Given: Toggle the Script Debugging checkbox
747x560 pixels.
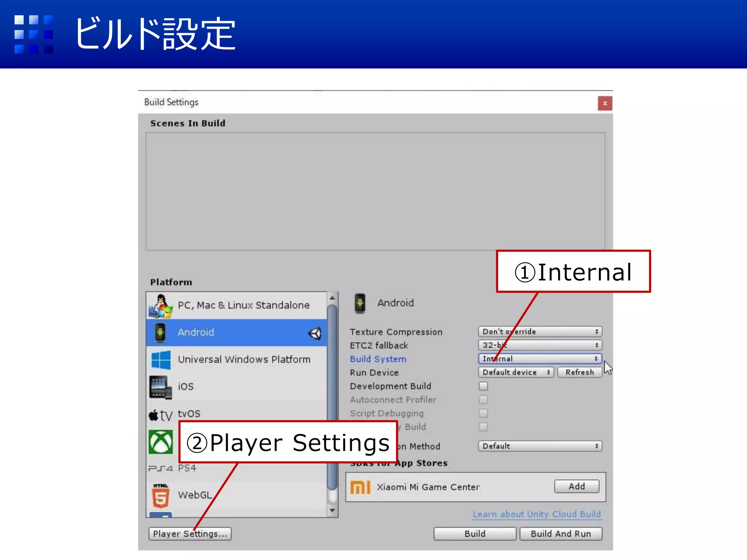Looking at the screenshot, I should [483, 413].
